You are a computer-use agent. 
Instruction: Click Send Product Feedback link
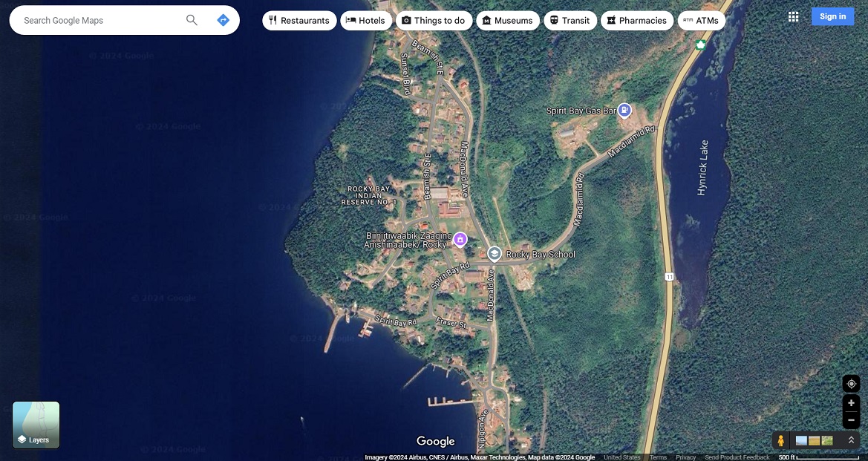coord(737,457)
